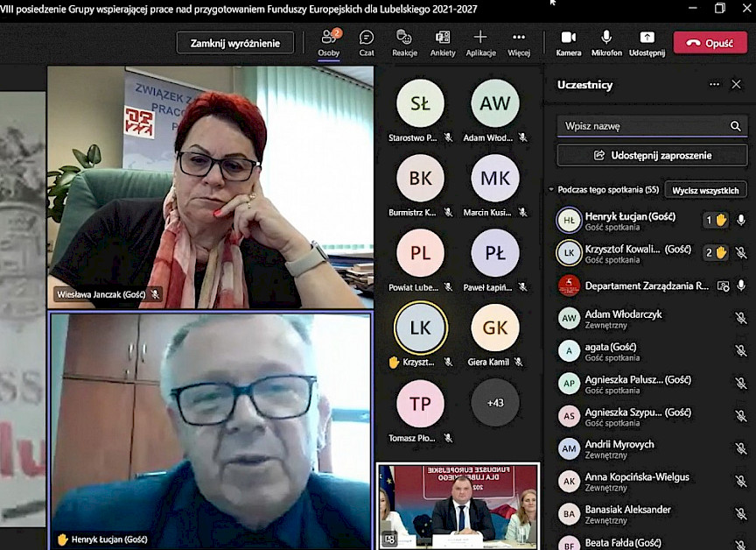Click raised hand icon beside Krzyszt tile
The height and width of the screenshot is (550, 756).
tap(395, 362)
